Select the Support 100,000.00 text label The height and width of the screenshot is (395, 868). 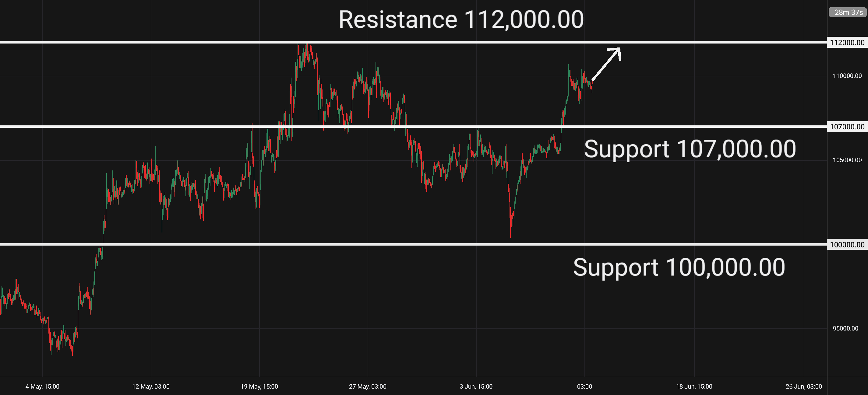pos(679,267)
